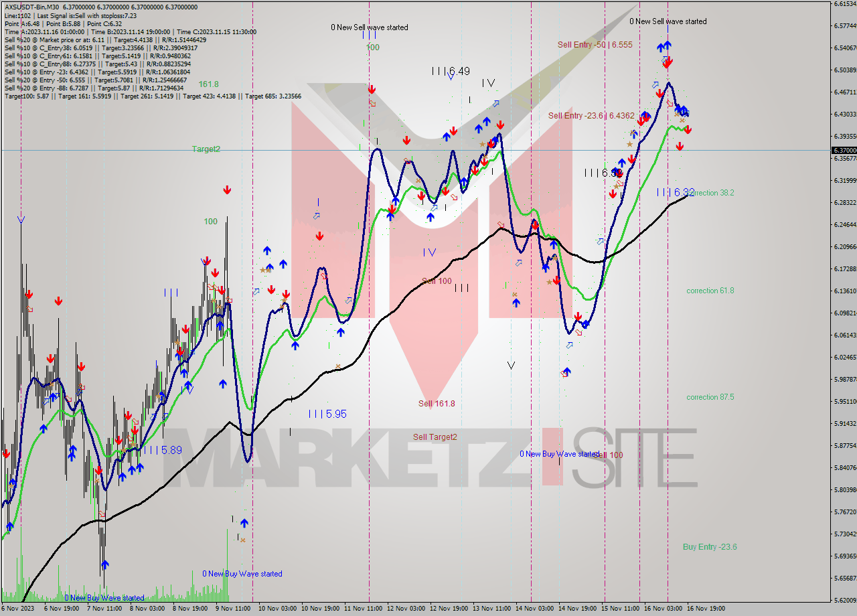
Task: Click the price axis label starting 6.2832
Action: click(845, 203)
